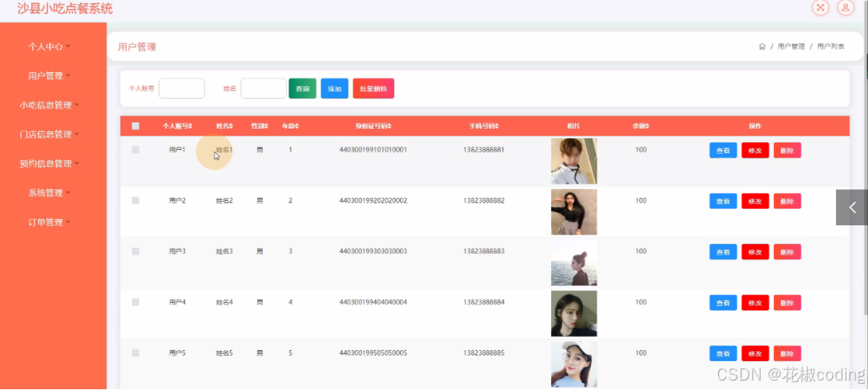
Task: Click the 姓名3 name cell
Action: (224, 252)
